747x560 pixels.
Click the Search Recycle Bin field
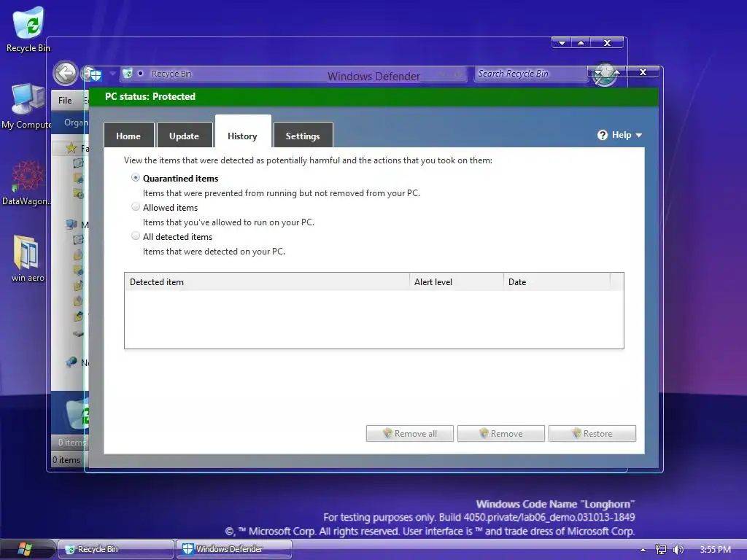coord(530,74)
